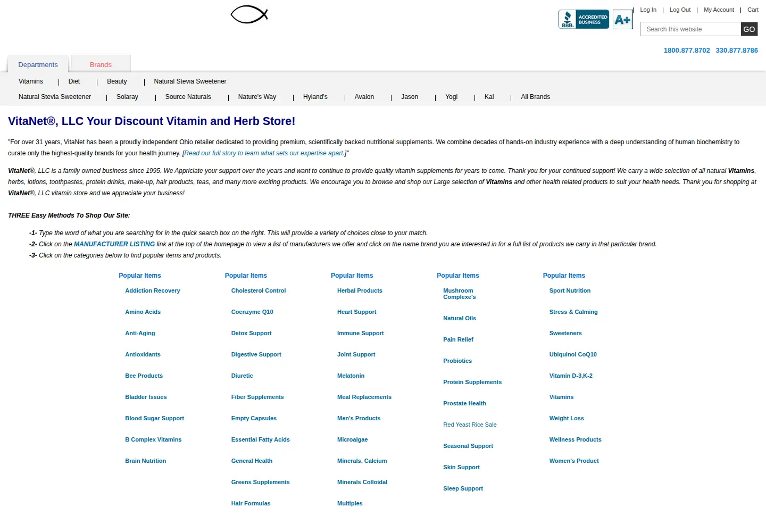Viewport: 766px width, 532px height.
Task: Open the Red Yeast Rice Sale link
Action: coord(470,425)
